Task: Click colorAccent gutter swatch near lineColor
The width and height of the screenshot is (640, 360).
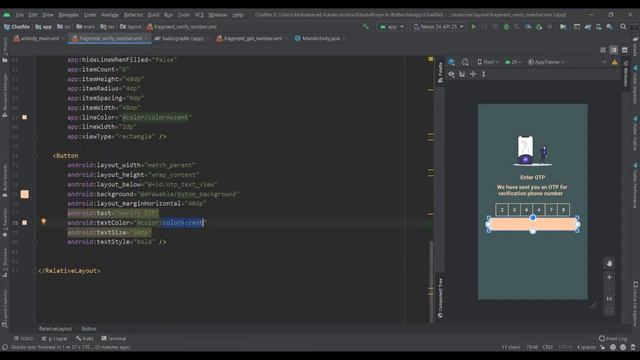Action: 24,117
